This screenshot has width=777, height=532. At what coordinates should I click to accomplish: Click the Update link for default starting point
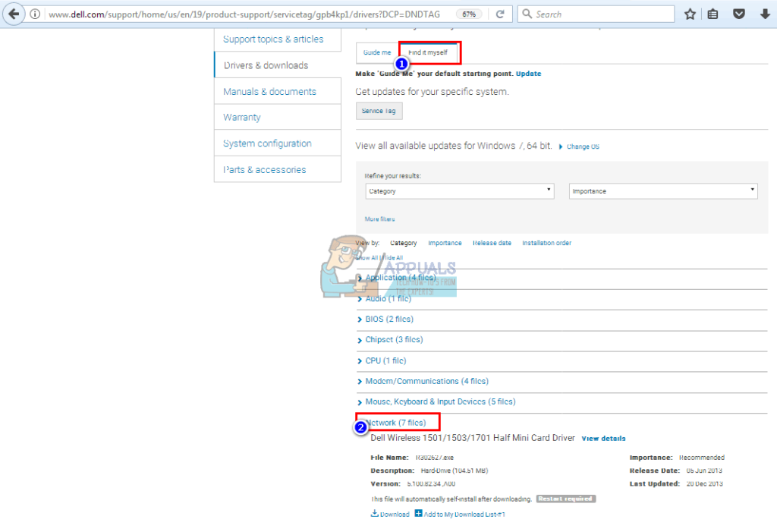[x=528, y=74]
